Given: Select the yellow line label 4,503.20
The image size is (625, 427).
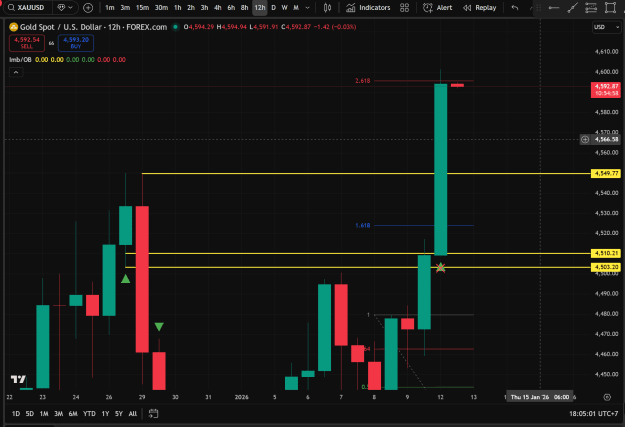Looking at the screenshot, I should [605, 267].
